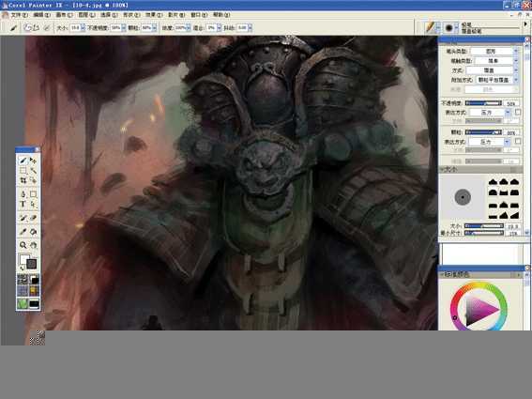Open the 编辑 menu

41,15
